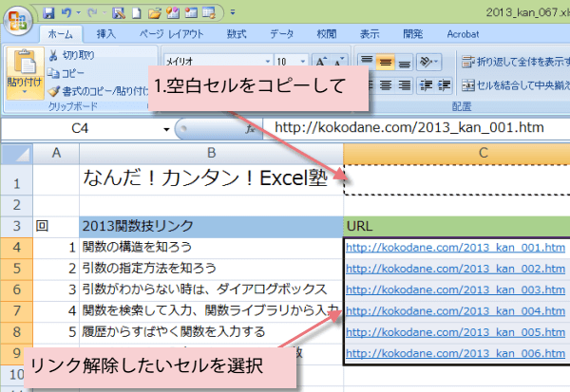This screenshot has width=570, height=392.
Task: Open link 2013_kan_003.htm in column C
Action: [455, 290]
